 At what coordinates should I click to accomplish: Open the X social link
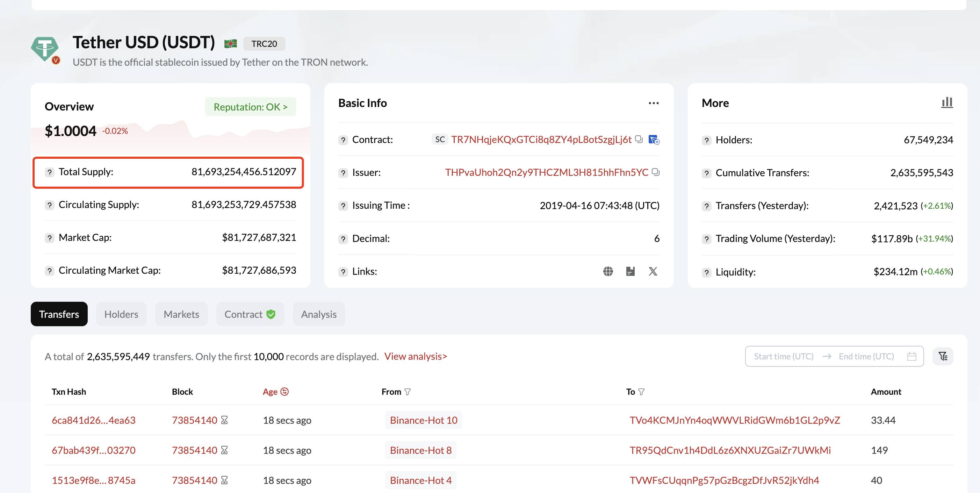[x=653, y=271]
